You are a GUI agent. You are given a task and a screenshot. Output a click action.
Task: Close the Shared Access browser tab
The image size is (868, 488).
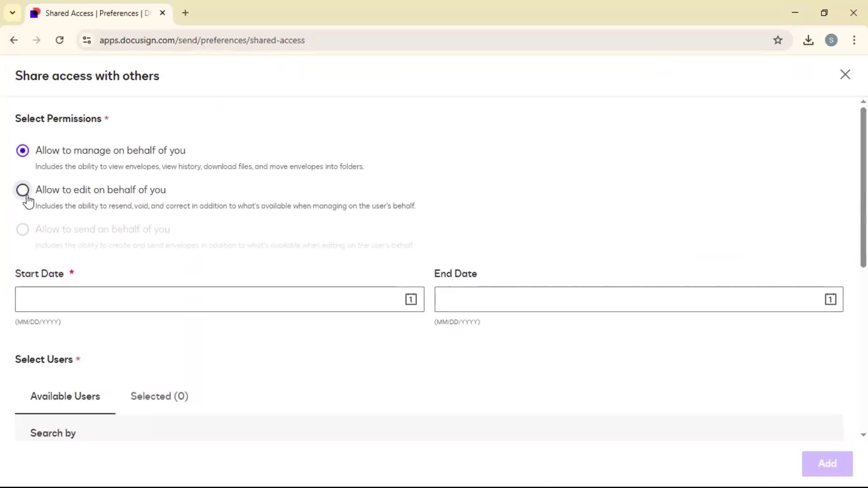click(162, 13)
